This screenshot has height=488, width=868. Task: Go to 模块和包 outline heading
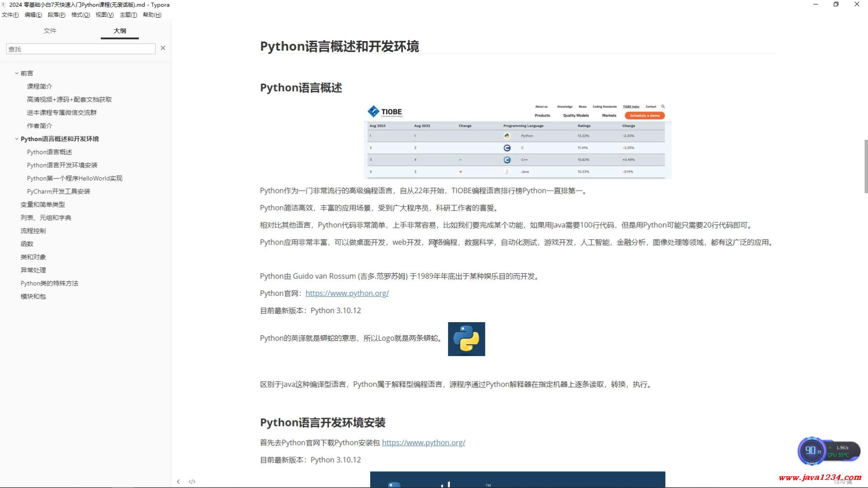click(x=33, y=296)
